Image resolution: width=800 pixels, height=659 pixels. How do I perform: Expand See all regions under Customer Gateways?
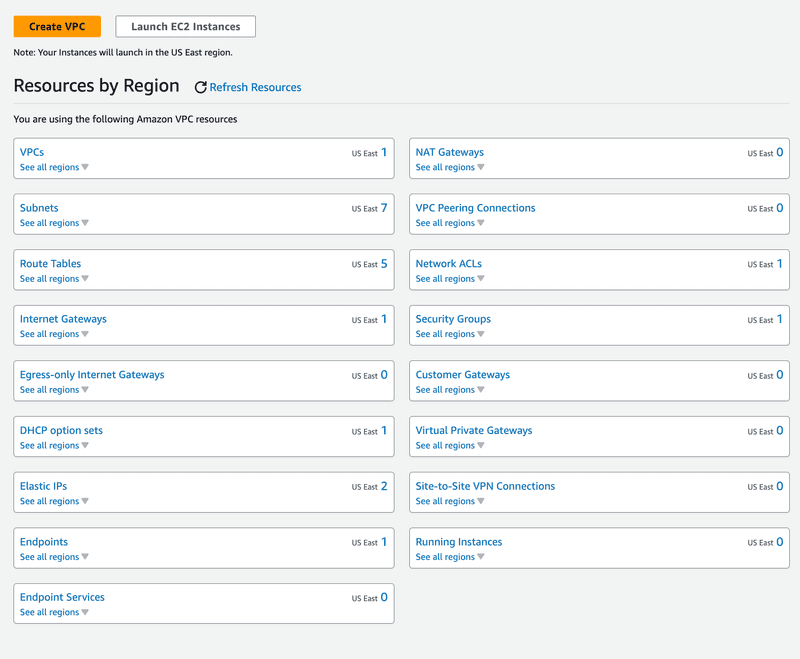[450, 390]
